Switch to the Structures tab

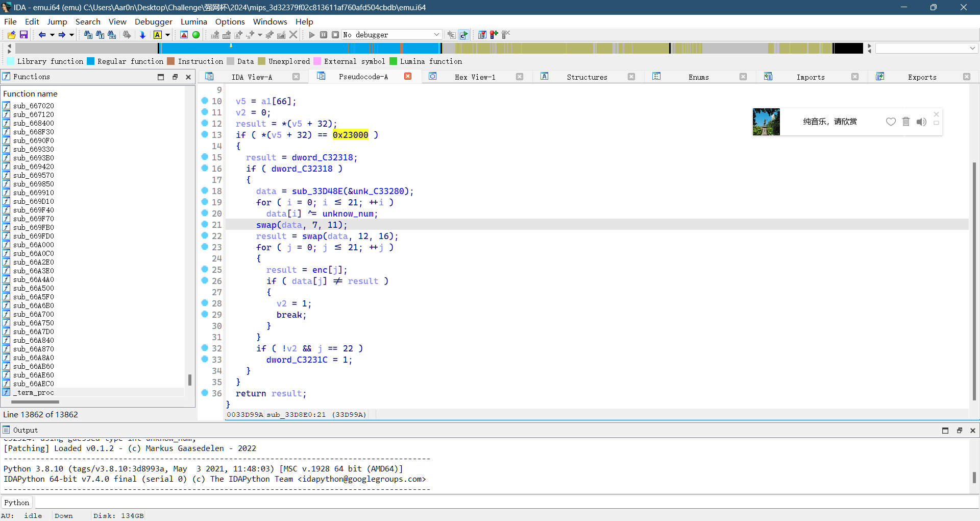587,77
